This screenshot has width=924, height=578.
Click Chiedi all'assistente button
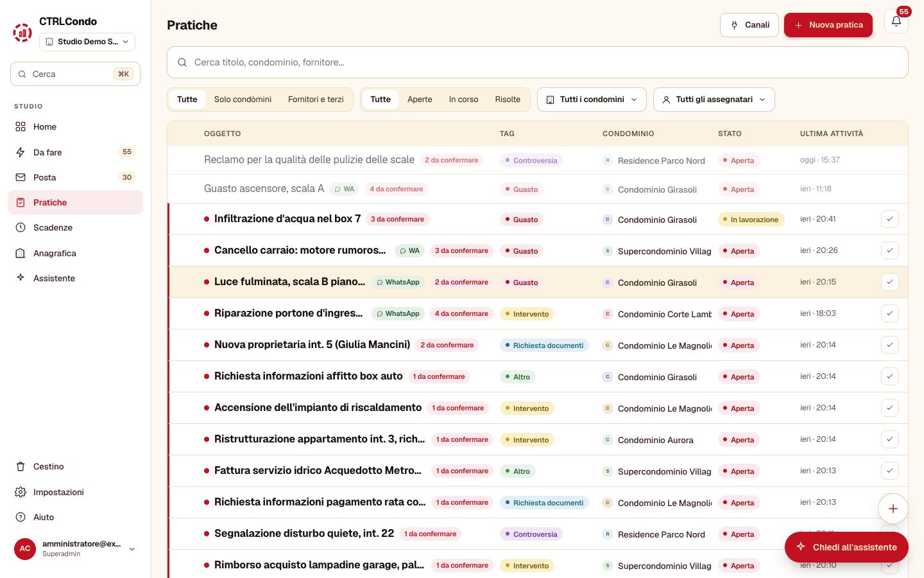pyautogui.click(x=846, y=547)
